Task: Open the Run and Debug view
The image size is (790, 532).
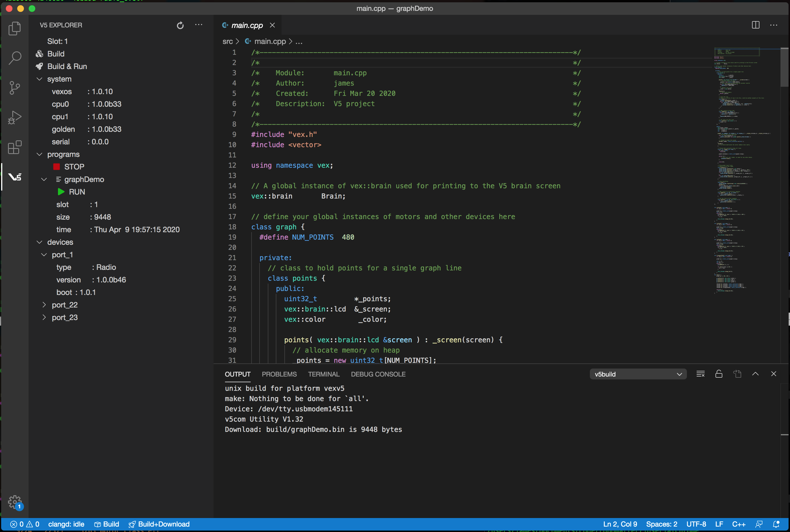Action: (x=15, y=118)
